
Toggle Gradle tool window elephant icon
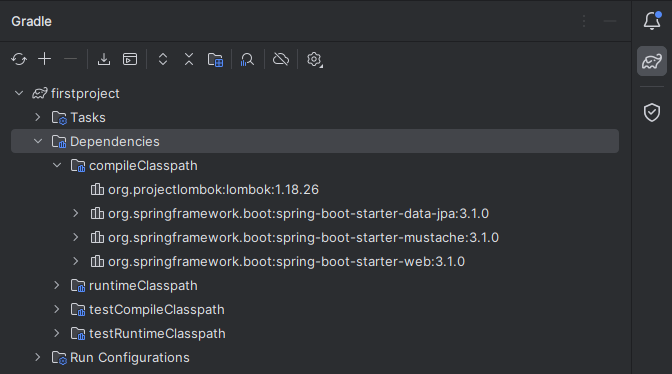652,61
